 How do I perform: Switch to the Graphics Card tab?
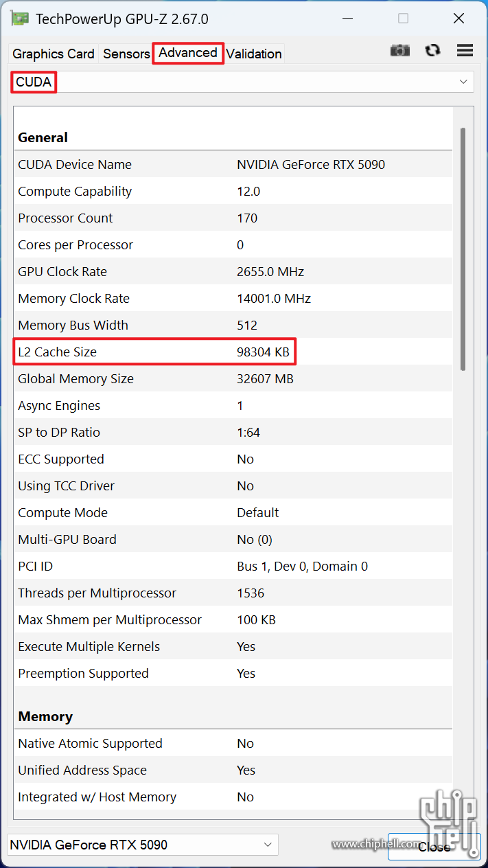coord(54,54)
